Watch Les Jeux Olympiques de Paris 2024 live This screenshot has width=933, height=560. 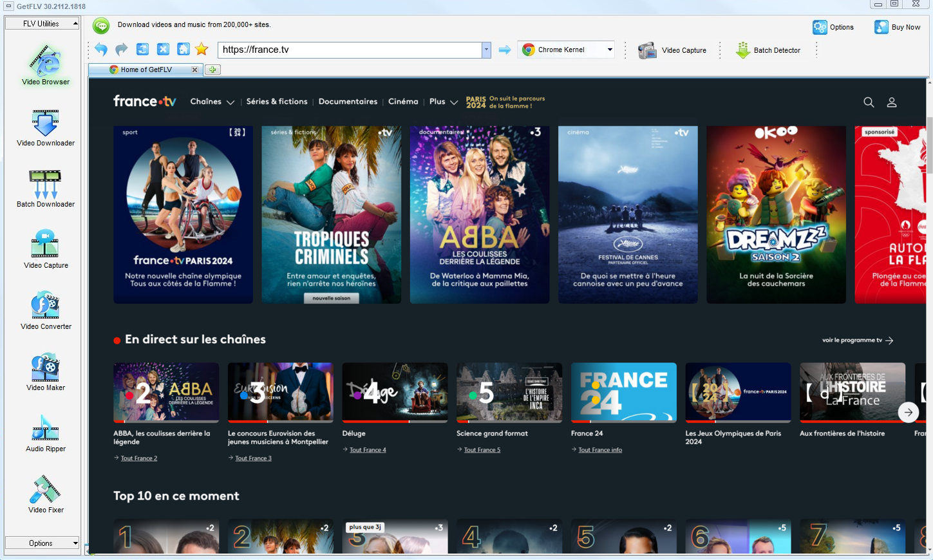point(738,393)
